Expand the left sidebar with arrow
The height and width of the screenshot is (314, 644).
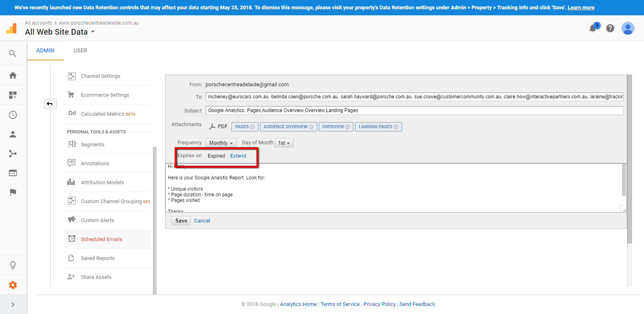click(13, 305)
